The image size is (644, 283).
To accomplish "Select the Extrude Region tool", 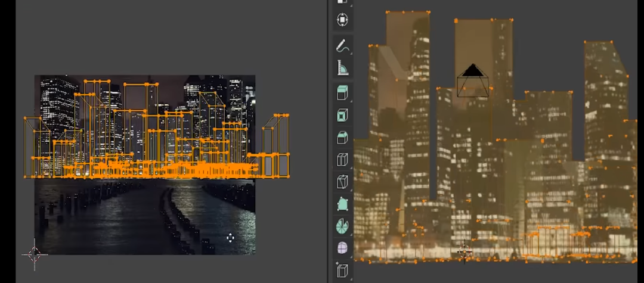I will pos(342,93).
